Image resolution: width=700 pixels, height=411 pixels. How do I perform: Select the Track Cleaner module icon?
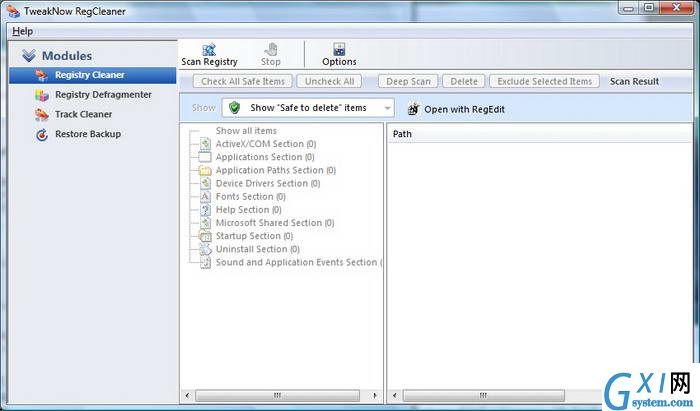42,115
